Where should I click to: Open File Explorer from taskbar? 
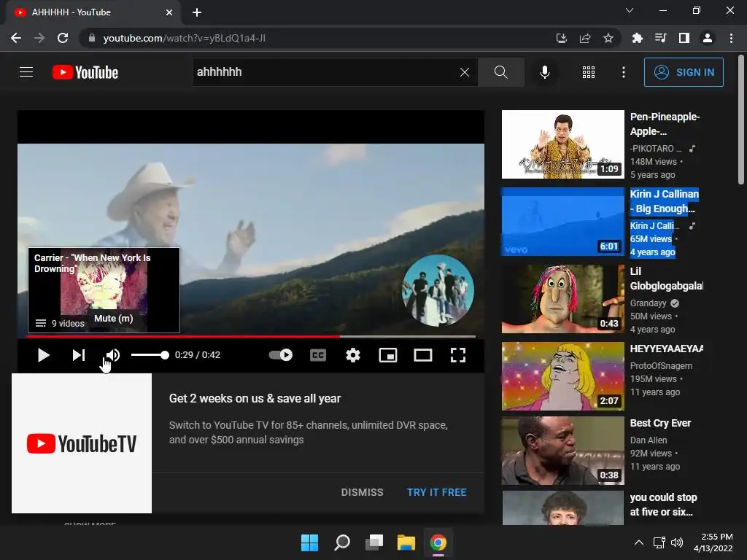coord(406,542)
